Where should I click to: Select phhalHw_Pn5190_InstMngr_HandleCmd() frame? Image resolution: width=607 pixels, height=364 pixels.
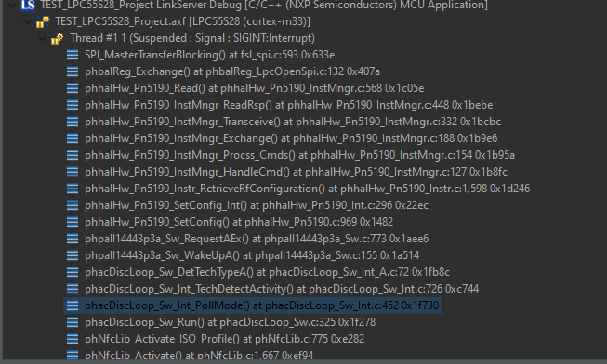(296, 172)
